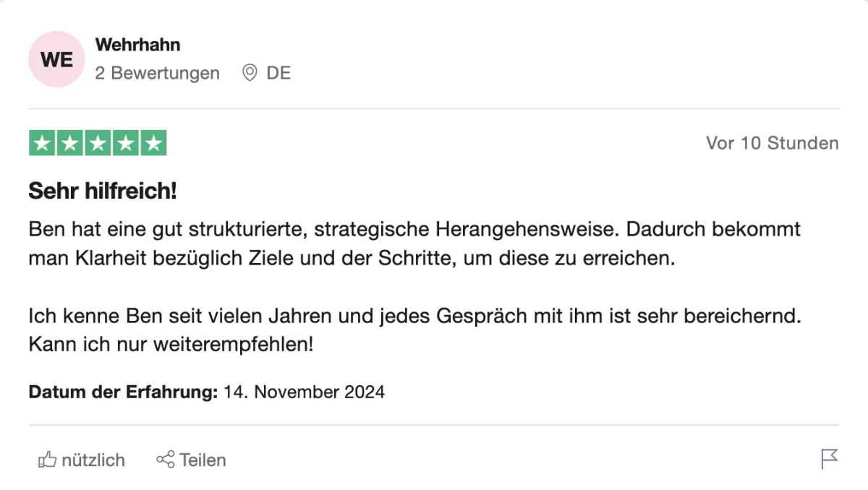Click the location pin icon beside DE
The height and width of the screenshot is (490, 868).
point(250,73)
